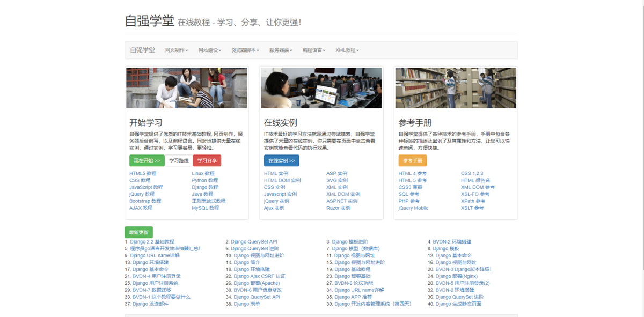Open Django 部署(Apache) link
The height and width of the screenshot is (317, 644).
[x=257, y=283]
